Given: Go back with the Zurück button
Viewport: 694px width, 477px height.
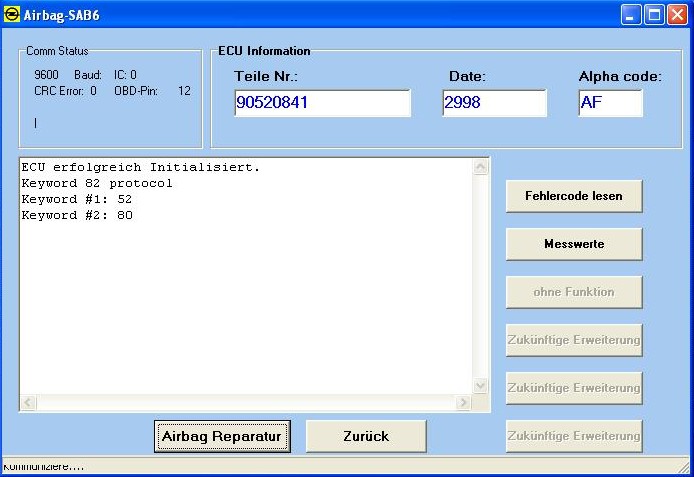Looking at the screenshot, I should pos(365,436).
